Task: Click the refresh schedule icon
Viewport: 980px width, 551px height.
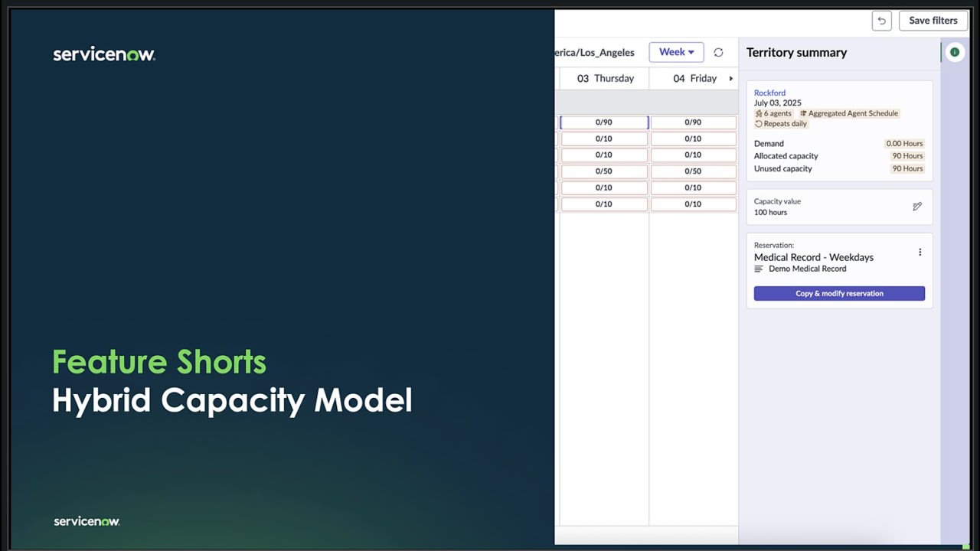Action: [718, 52]
